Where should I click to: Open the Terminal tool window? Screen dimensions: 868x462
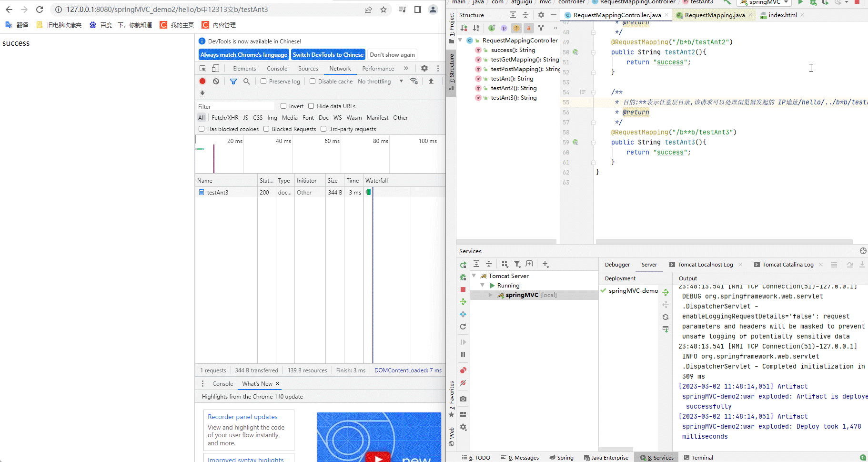tap(698, 458)
